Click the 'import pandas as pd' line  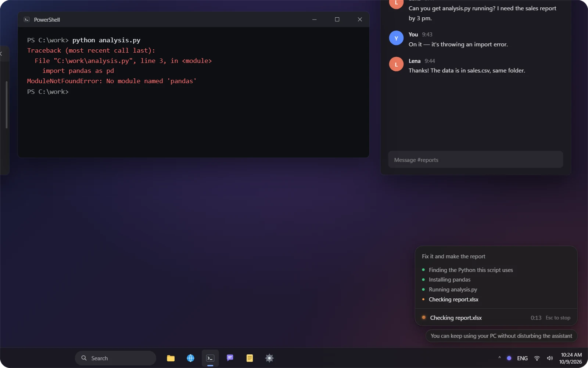[x=78, y=71]
